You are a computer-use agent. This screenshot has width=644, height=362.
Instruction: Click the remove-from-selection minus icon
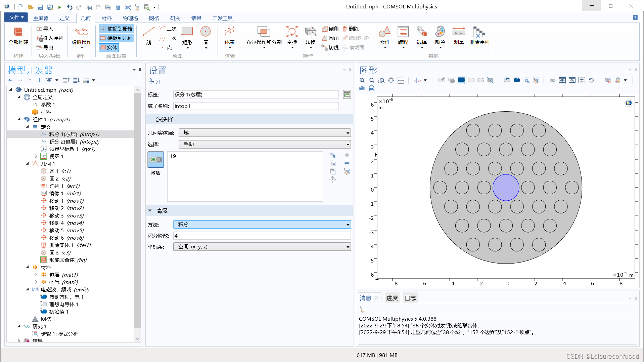click(347, 163)
